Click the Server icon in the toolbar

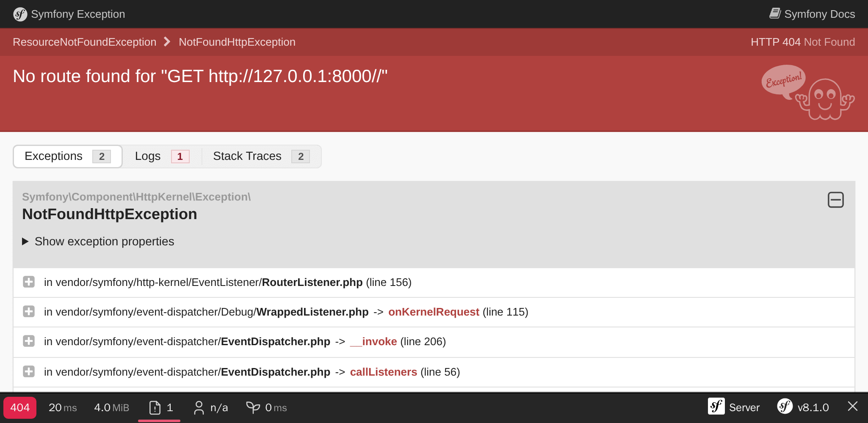716,407
